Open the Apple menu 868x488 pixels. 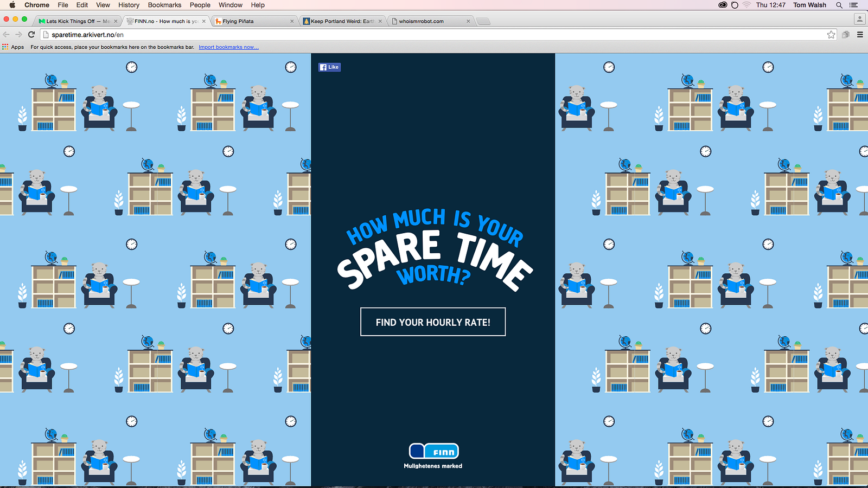(12, 5)
